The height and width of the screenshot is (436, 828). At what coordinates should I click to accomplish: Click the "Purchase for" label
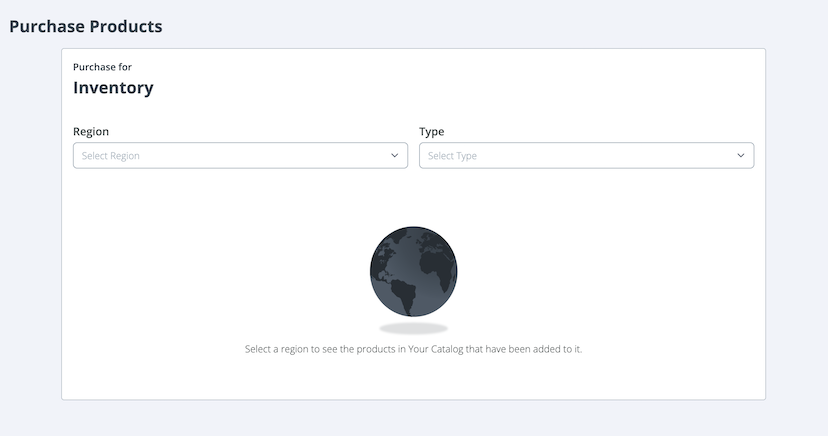click(103, 67)
